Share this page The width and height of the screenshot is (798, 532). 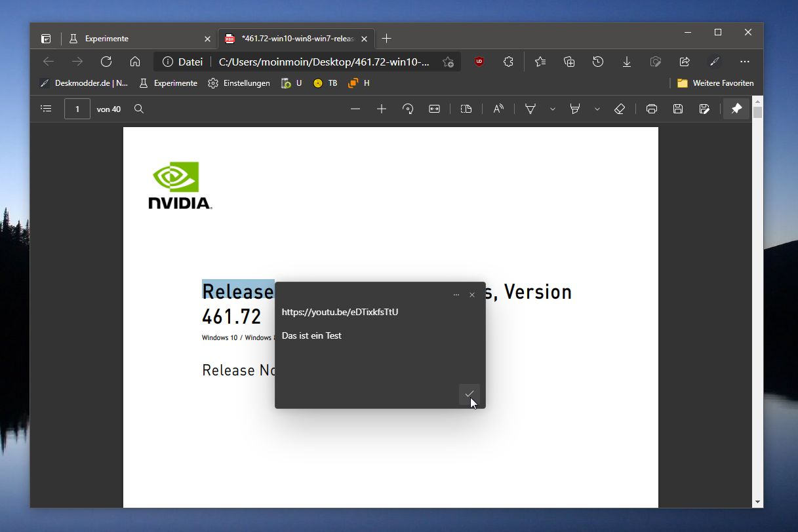coord(685,62)
